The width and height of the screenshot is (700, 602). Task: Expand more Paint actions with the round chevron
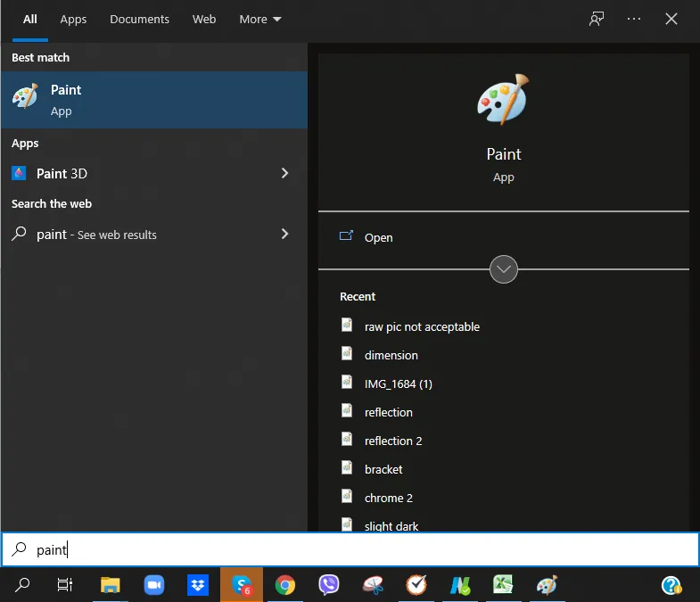tap(504, 269)
